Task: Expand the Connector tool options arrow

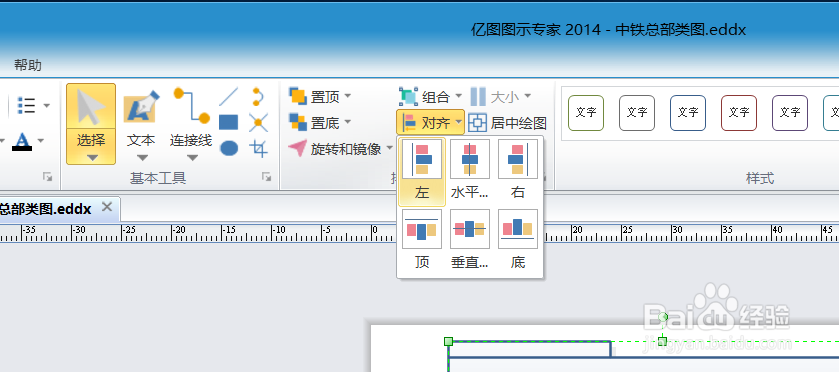Action: pyautogui.click(x=192, y=157)
